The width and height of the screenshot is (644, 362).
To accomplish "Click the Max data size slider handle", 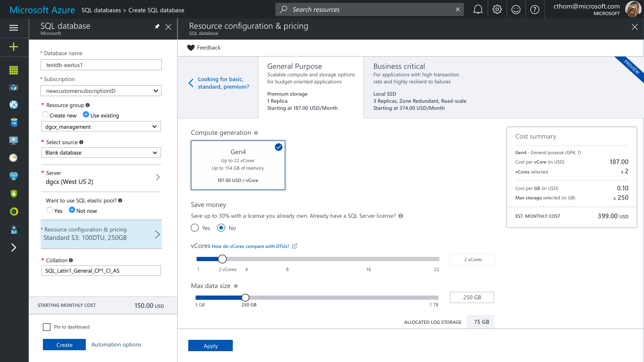I will click(x=245, y=297).
